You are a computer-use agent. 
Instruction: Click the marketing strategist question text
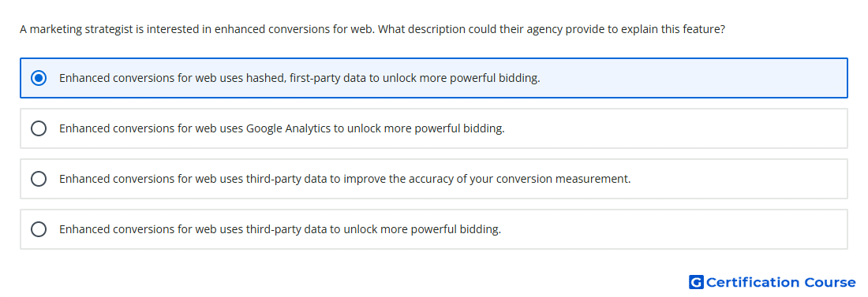point(372,29)
